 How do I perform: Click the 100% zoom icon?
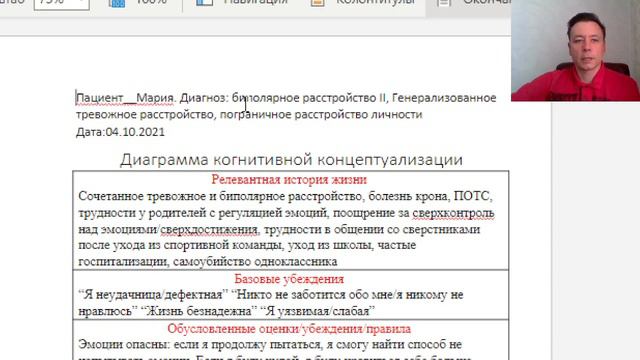[117, 3]
